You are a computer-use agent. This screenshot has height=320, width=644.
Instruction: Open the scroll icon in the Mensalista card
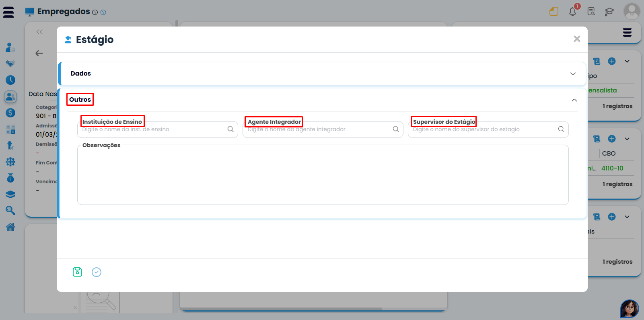[597, 61]
